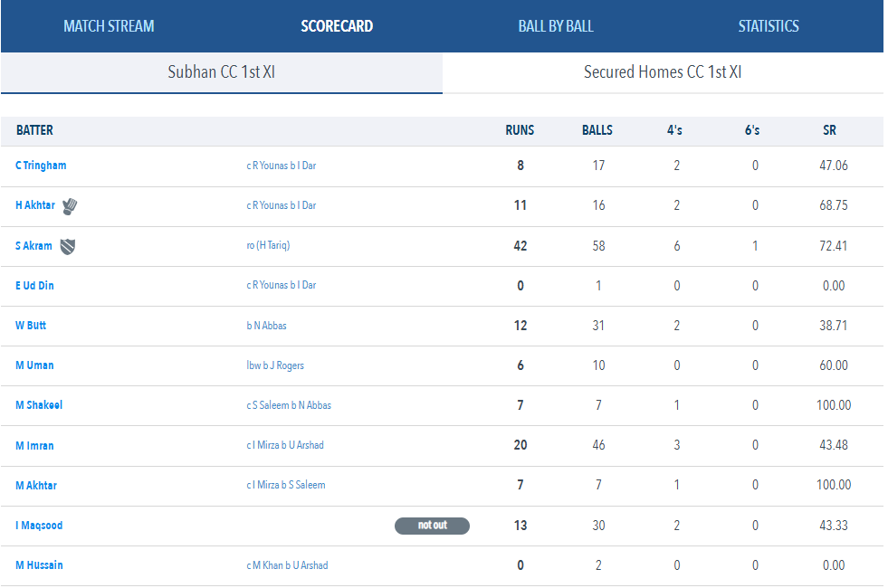The image size is (888, 588).
Task: Open H Akhtar player link
Action: click(x=35, y=205)
